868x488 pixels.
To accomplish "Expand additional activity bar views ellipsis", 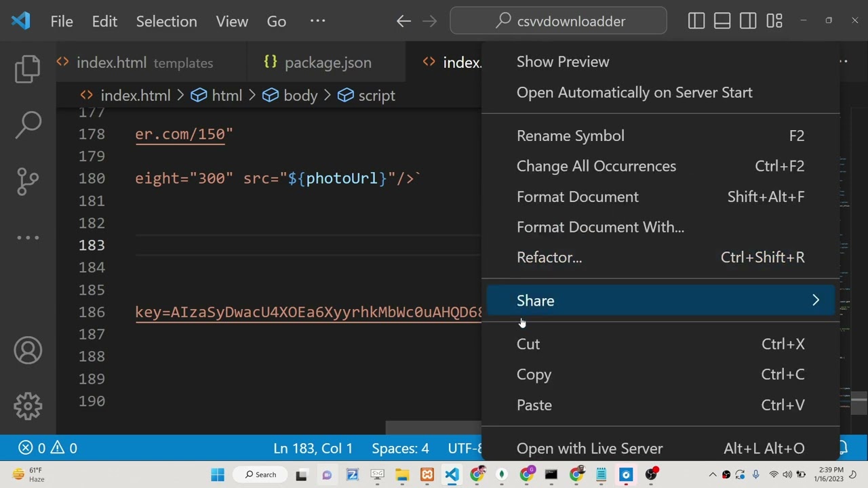I will (x=28, y=237).
